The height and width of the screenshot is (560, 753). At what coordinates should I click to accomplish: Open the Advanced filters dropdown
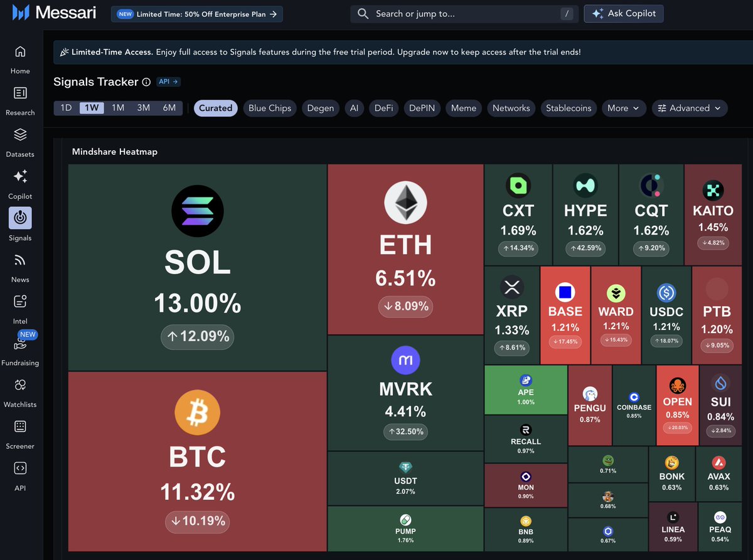coord(690,108)
